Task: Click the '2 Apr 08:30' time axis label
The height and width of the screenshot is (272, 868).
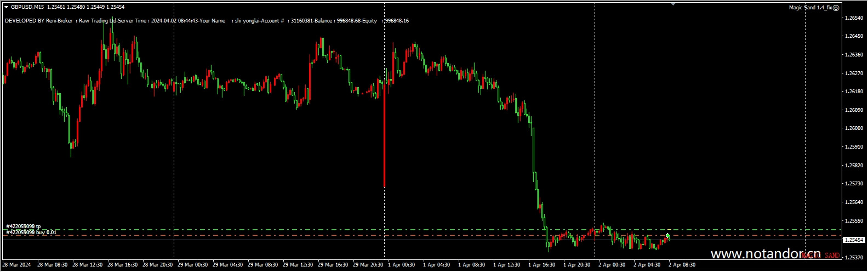Action: coord(682,265)
